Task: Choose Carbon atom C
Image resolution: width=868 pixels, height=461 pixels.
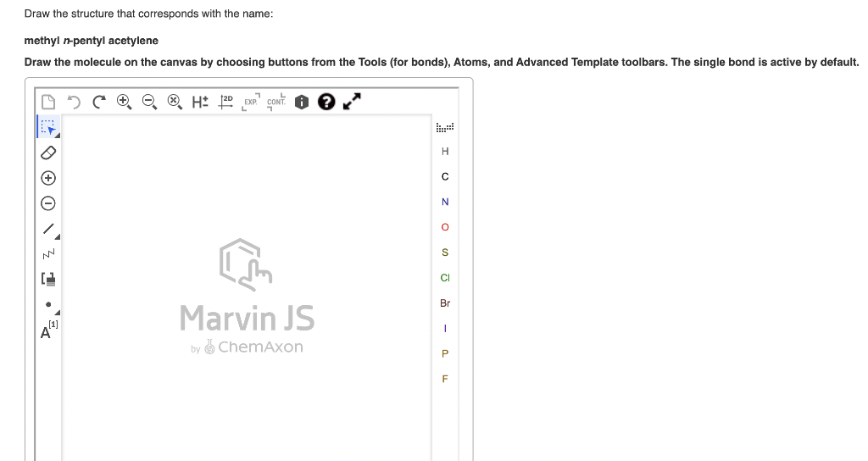Action: click(445, 176)
